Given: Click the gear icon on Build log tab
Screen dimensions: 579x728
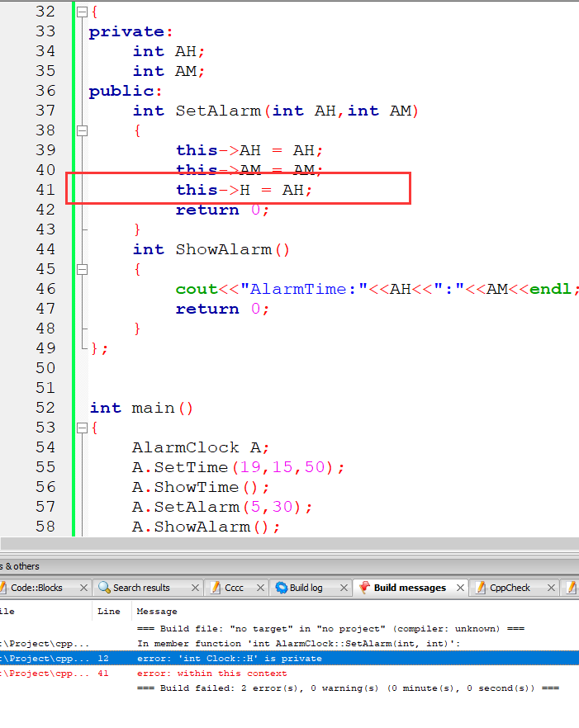Looking at the screenshot, I should pyautogui.click(x=281, y=588).
